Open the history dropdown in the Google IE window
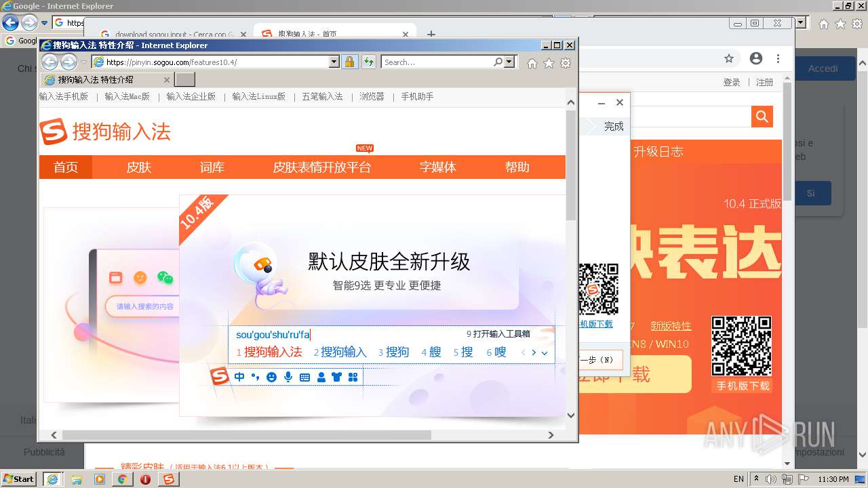Viewport: 868px width, 488px height. coord(44,23)
